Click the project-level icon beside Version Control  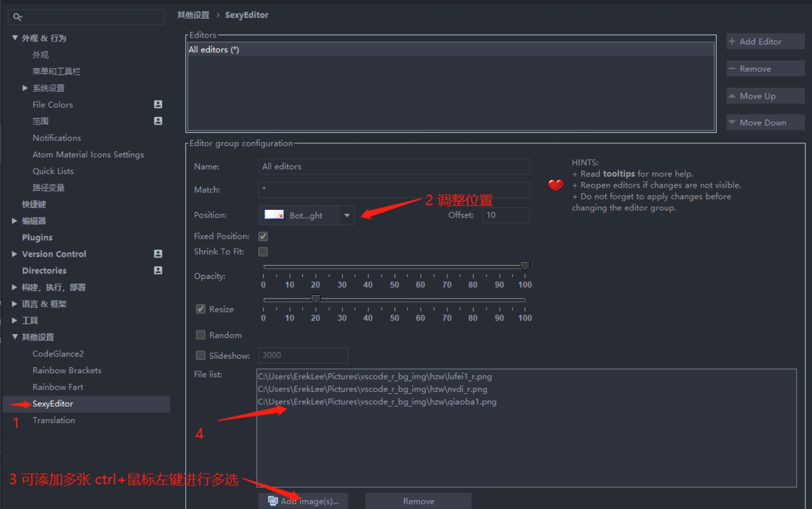click(158, 254)
